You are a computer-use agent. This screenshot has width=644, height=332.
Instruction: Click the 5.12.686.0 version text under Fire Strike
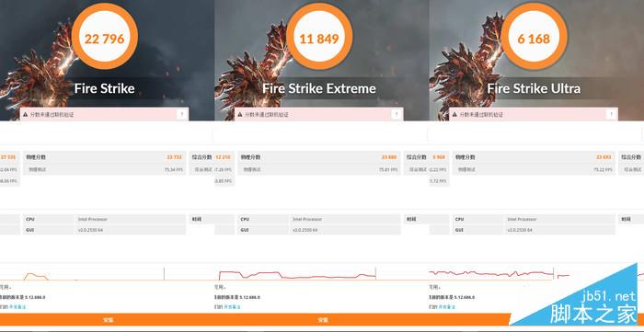pos(35,297)
